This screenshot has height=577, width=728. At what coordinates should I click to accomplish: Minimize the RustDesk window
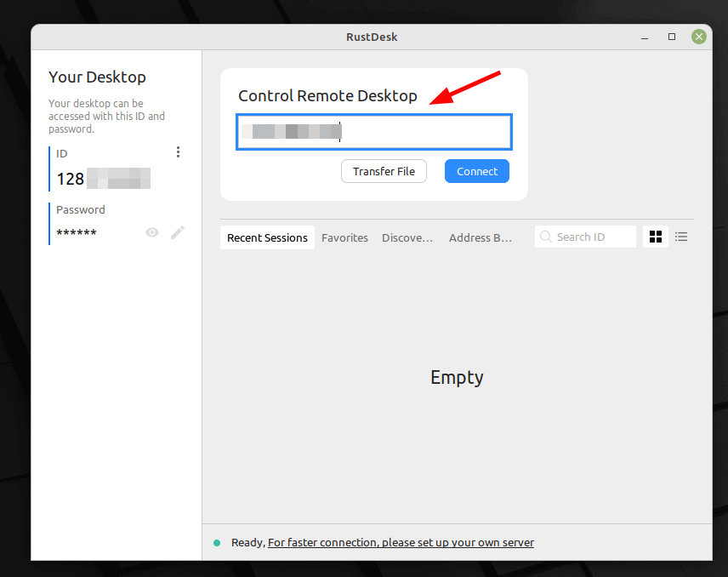click(644, 37)
